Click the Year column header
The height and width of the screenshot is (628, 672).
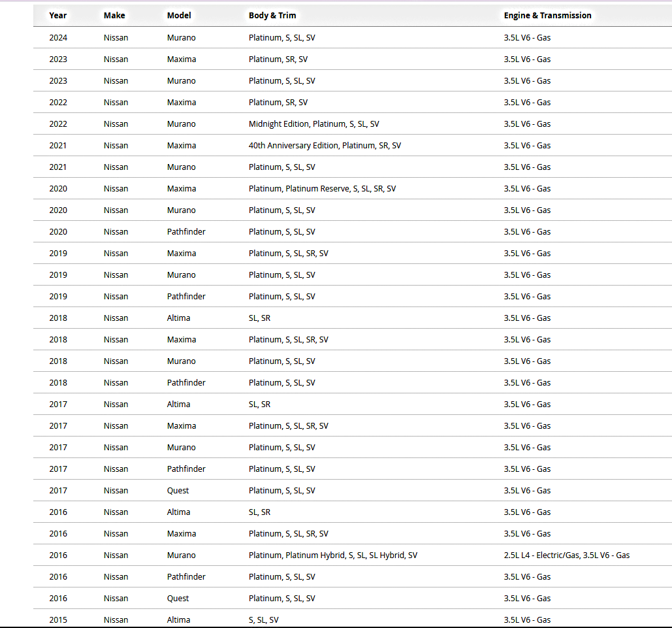(58, 16)
